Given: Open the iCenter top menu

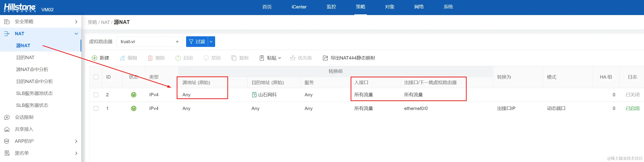Looking at the screenshot, I should (x=299, y=7).
